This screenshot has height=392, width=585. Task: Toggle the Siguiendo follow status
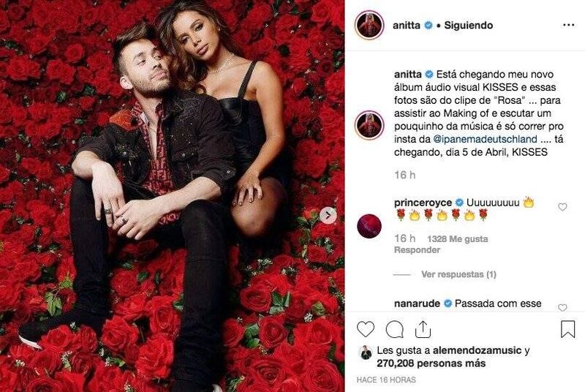tap(469, 26)
